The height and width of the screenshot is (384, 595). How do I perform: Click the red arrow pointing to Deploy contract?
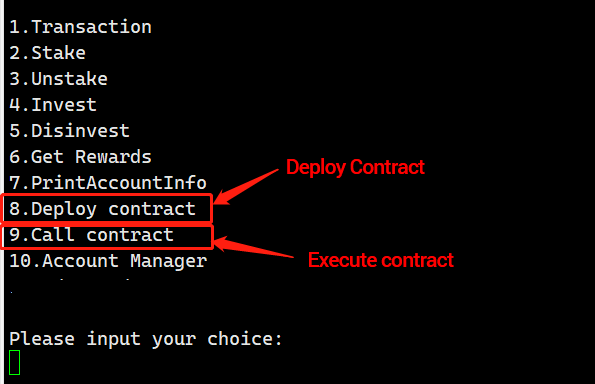tap(246, 187)
